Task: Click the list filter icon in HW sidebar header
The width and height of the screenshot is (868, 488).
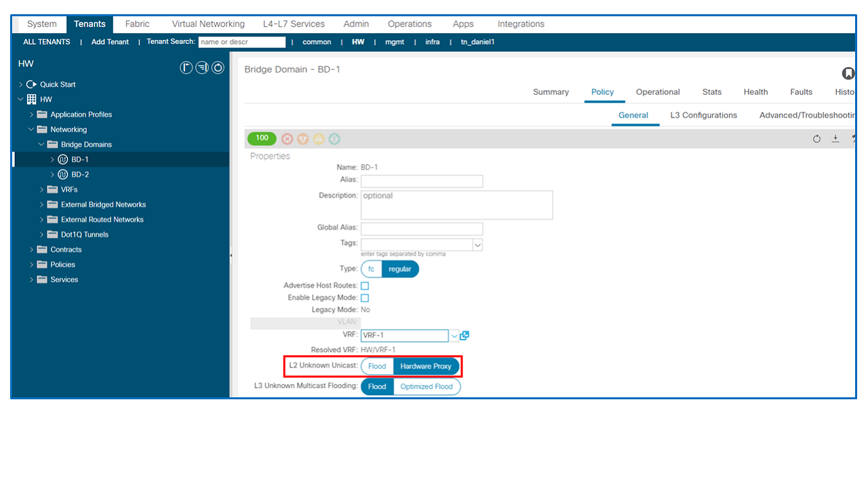Action: (202, 68)
